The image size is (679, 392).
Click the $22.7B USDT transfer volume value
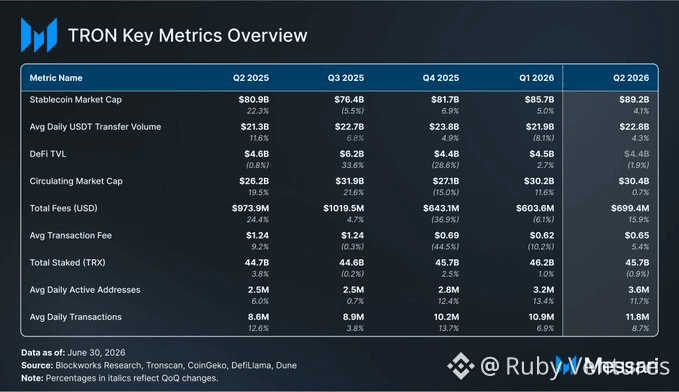point(349,127)
